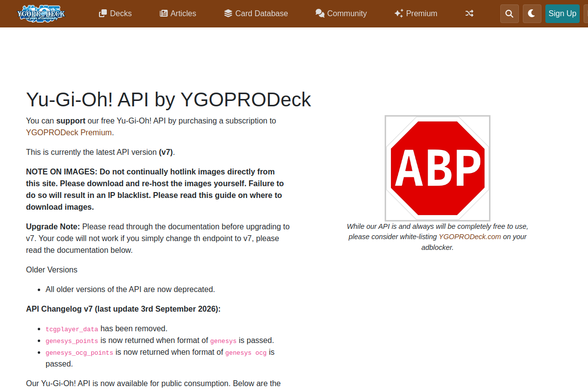Click the 'Upgrade Note:' bold label

tap(53, 226)
